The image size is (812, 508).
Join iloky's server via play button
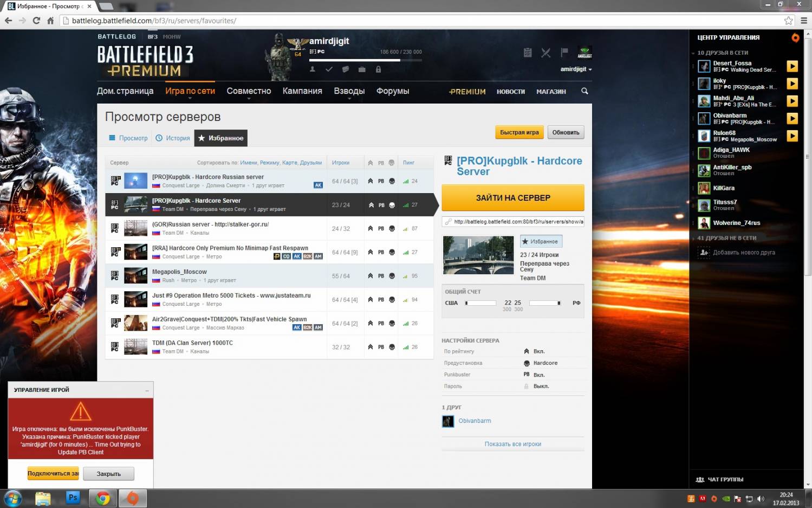tap(792, 83)
